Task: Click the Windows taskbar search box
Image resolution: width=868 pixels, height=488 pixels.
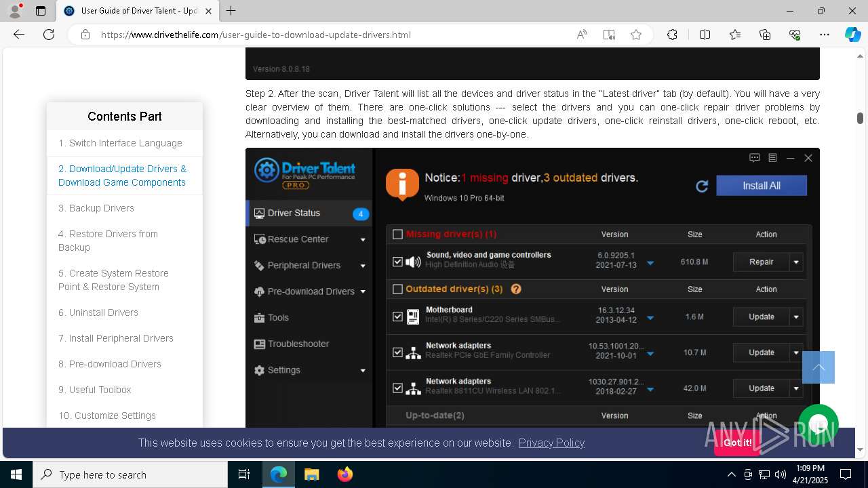Action: pos(130,474)
